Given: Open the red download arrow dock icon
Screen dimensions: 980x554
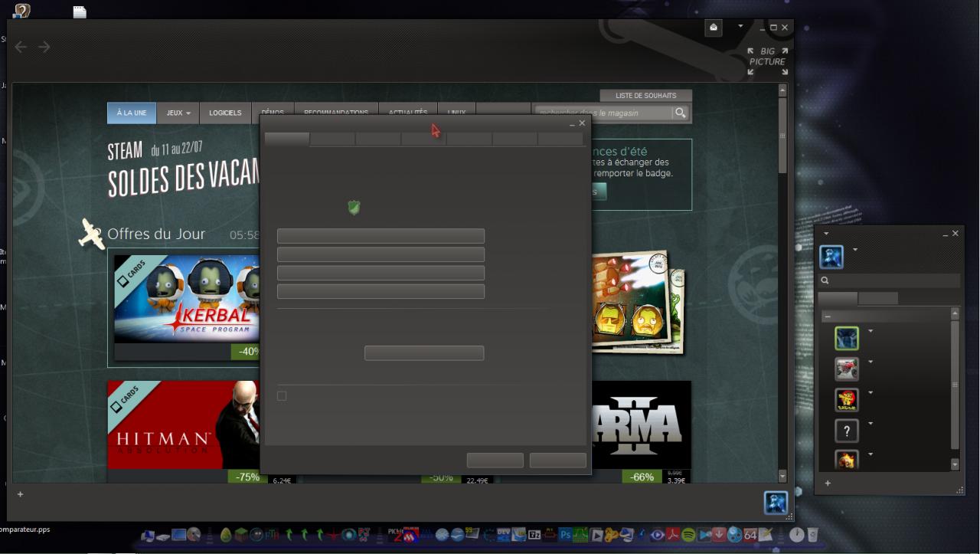Looking at the screenshot, I should (719, 535).
